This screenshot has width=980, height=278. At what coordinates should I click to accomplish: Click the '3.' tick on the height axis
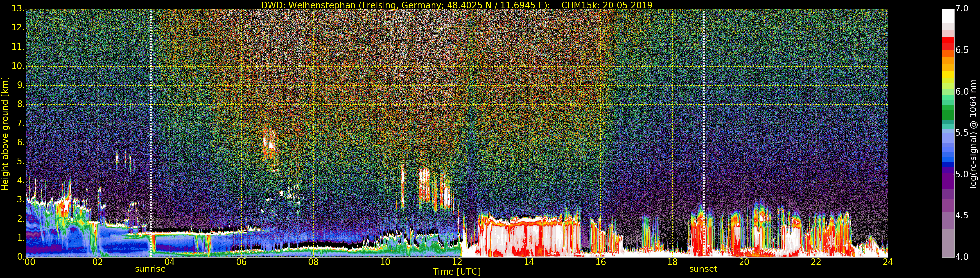point(20,200)
